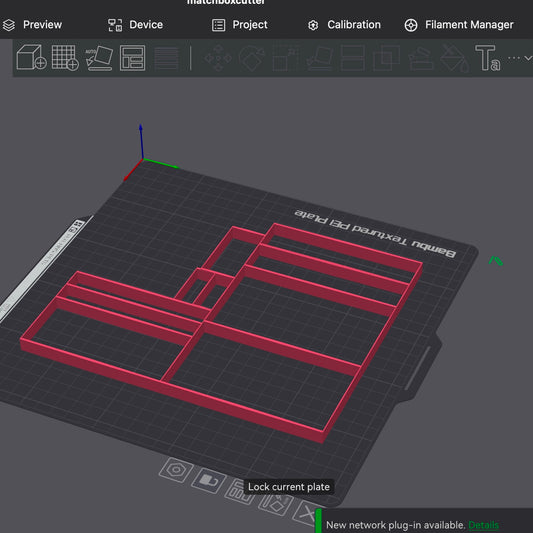Open the Calibration tab
This screenshot has width=533, height=533.
(x=344, y=25)
